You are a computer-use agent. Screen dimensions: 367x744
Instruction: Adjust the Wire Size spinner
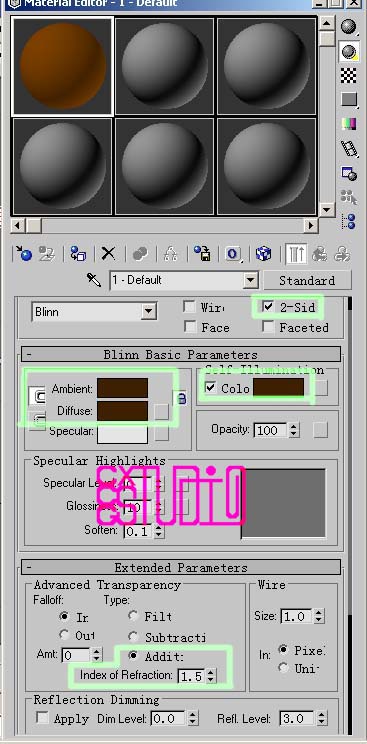tap(319, 616)
